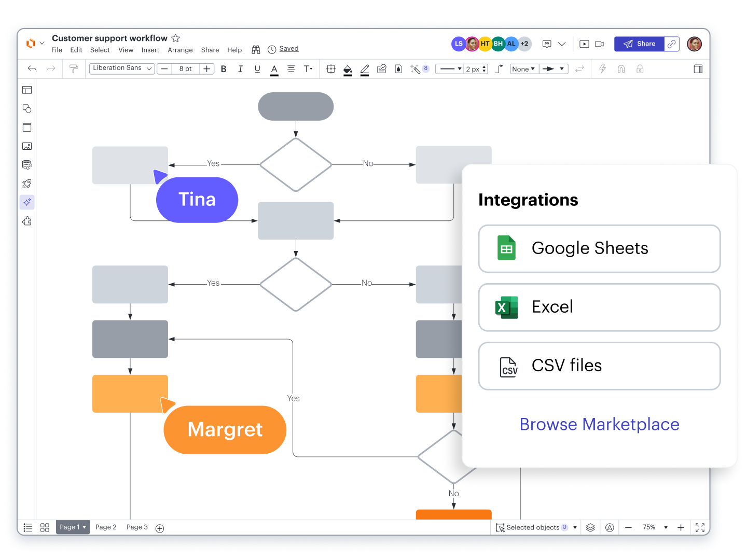Select the Google Sheets integration card
This screenshot has height=560, width=747.
(599, 248)
